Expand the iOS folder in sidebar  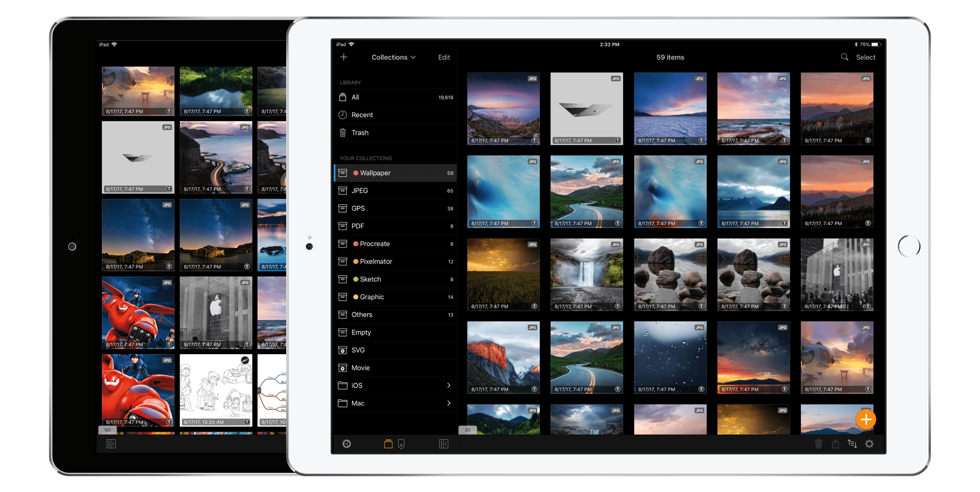coord(448,386)
